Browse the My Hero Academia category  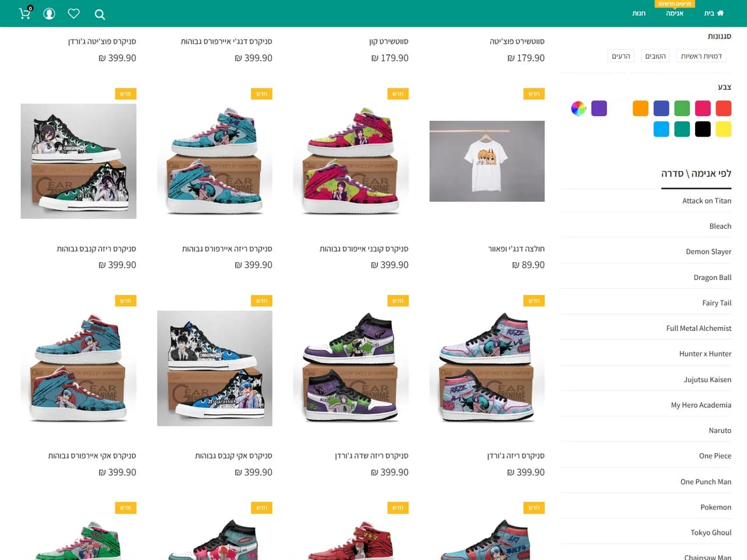[x=701, y=405]
